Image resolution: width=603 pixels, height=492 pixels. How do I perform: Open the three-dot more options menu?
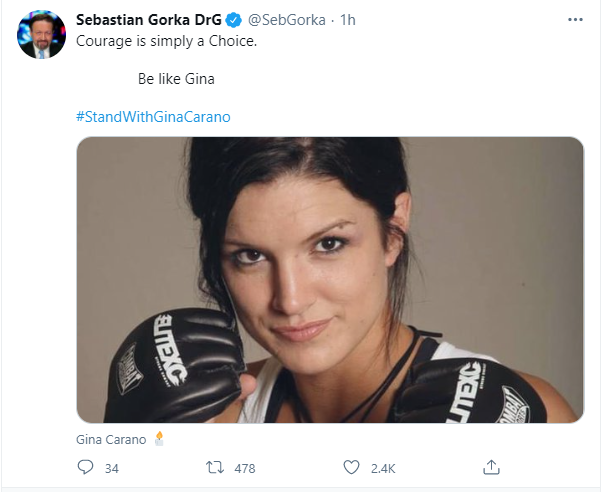(x=575, y=20)
